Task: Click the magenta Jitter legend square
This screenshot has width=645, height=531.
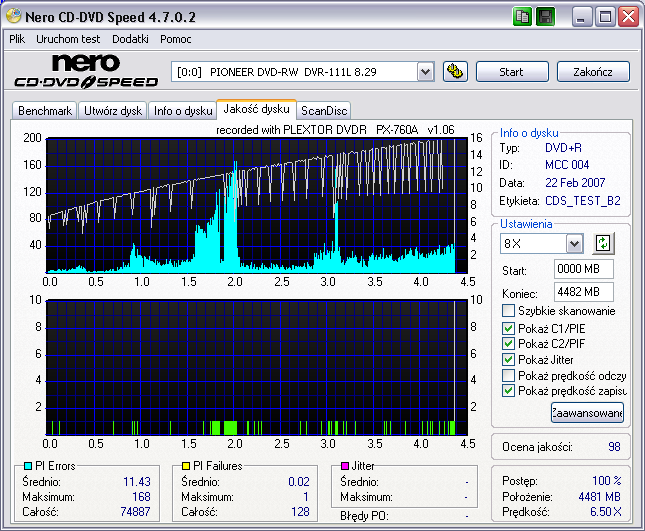Action: point(345,466)
